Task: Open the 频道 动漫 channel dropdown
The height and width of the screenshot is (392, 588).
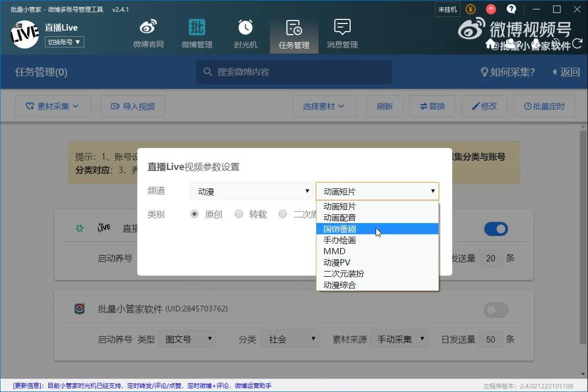Action: click(x=252, y=191)
